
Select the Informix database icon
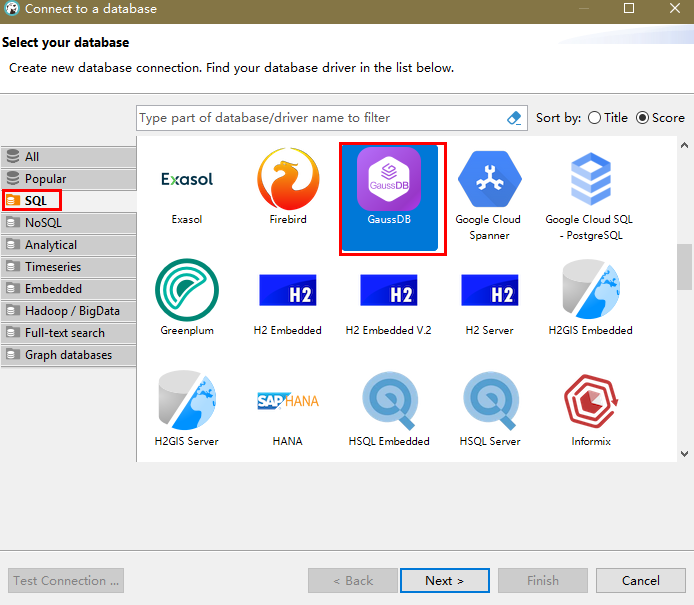590,407
